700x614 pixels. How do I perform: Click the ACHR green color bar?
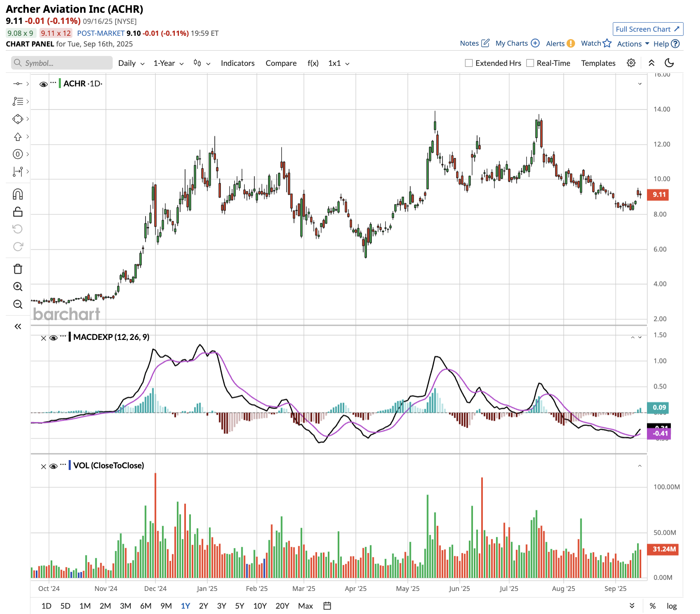point(60,84)
